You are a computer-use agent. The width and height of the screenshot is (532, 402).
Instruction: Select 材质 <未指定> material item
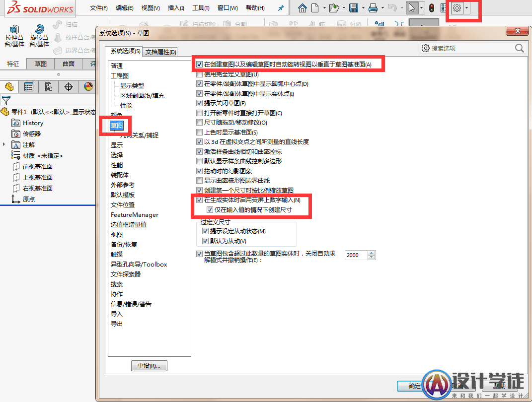(37, 155)
